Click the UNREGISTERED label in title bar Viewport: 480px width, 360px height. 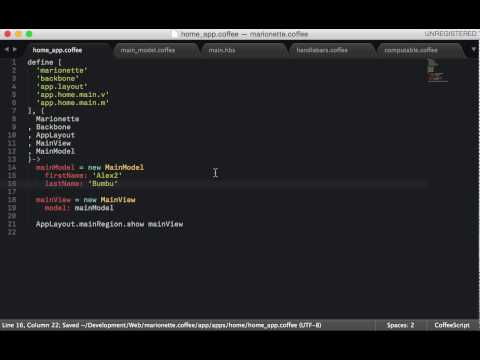pyautogui.click(x=450, y=34)
